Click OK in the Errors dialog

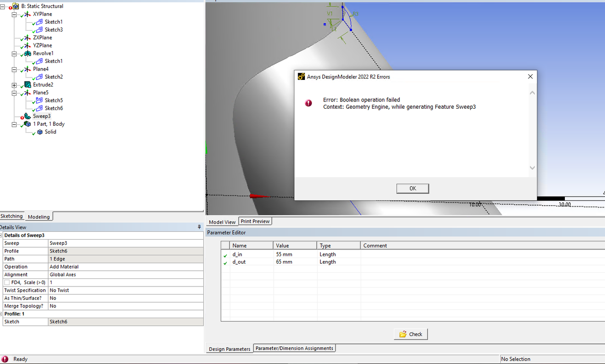click(x=413, y=189)
